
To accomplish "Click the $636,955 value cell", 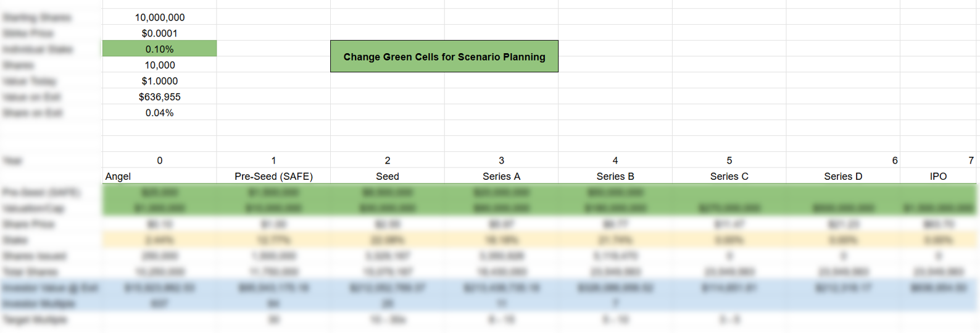I will point(159,97).
